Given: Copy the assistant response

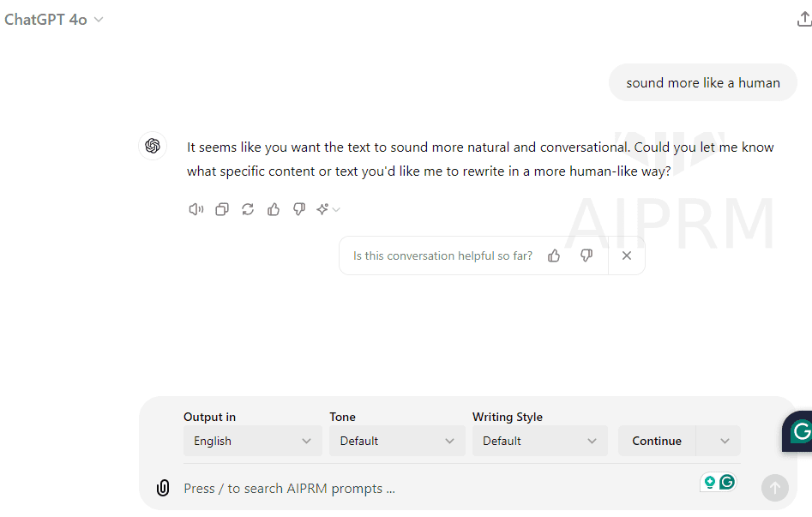Looking at the screenshot, I should point(222,209).
